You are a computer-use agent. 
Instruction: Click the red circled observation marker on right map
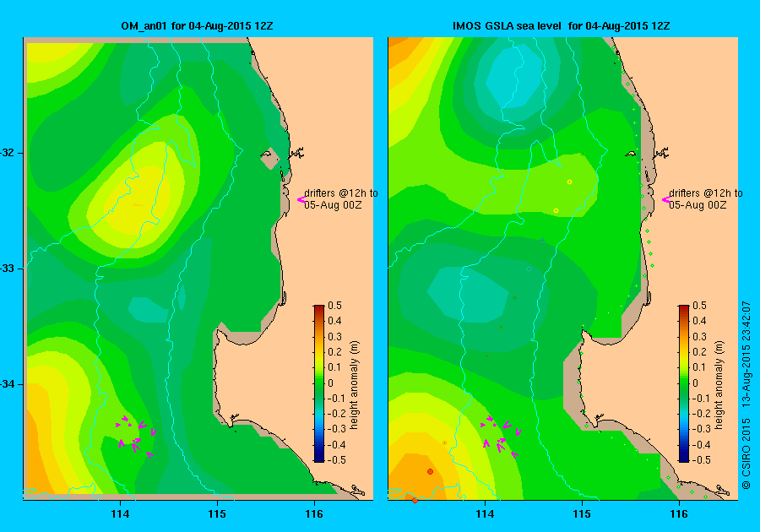click(x=430, y=471)
